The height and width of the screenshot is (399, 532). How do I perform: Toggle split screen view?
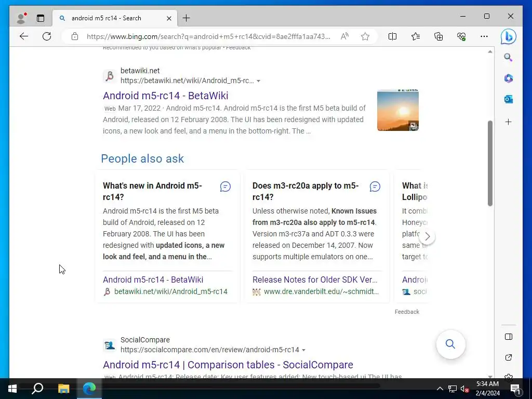coord(392,36)
